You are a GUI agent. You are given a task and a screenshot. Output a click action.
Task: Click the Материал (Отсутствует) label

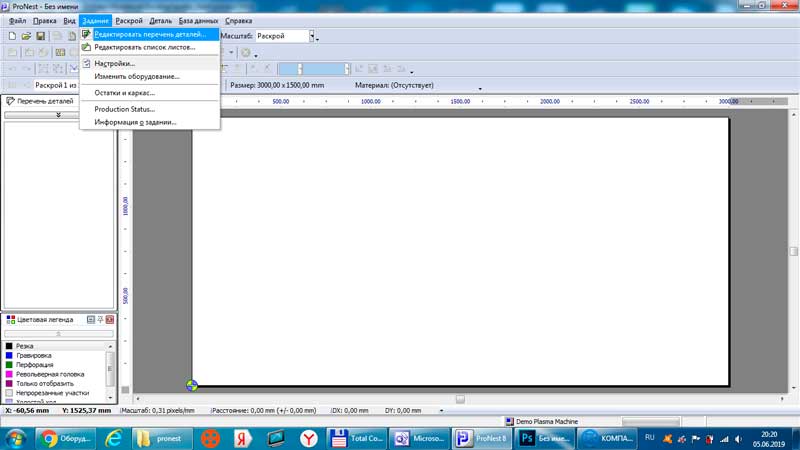(x=394, y=85)
